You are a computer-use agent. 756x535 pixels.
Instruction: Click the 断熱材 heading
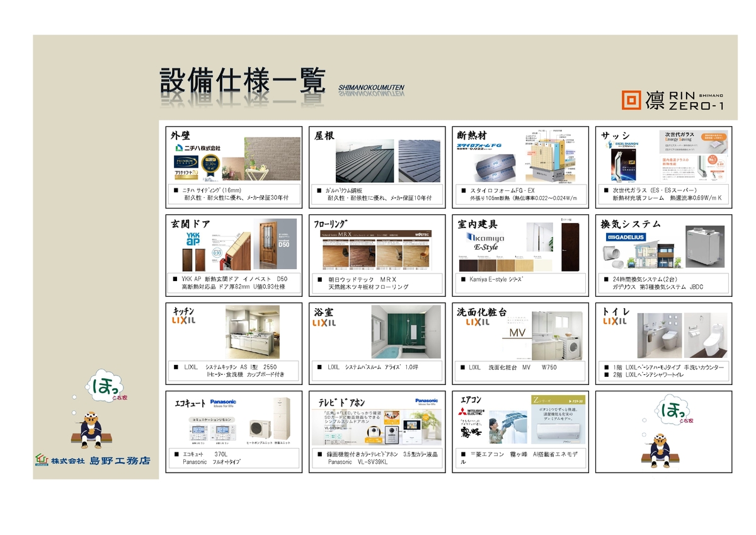[x=472, y=135]
